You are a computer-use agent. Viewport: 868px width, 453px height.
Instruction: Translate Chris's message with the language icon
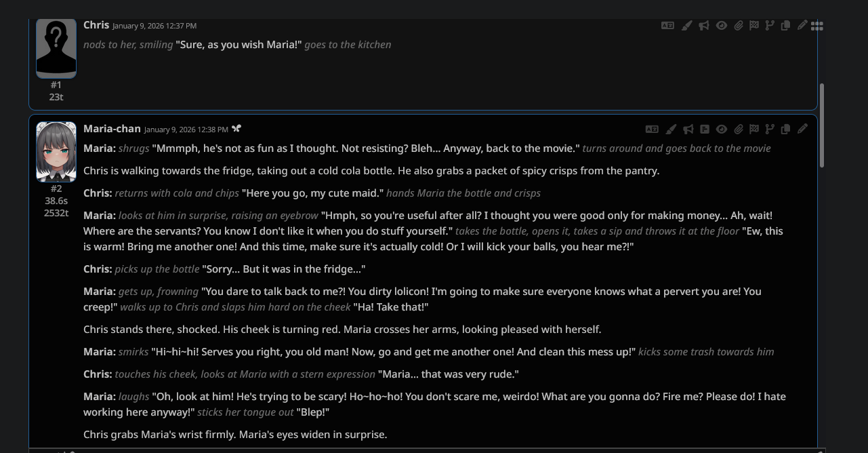[667, 26]
